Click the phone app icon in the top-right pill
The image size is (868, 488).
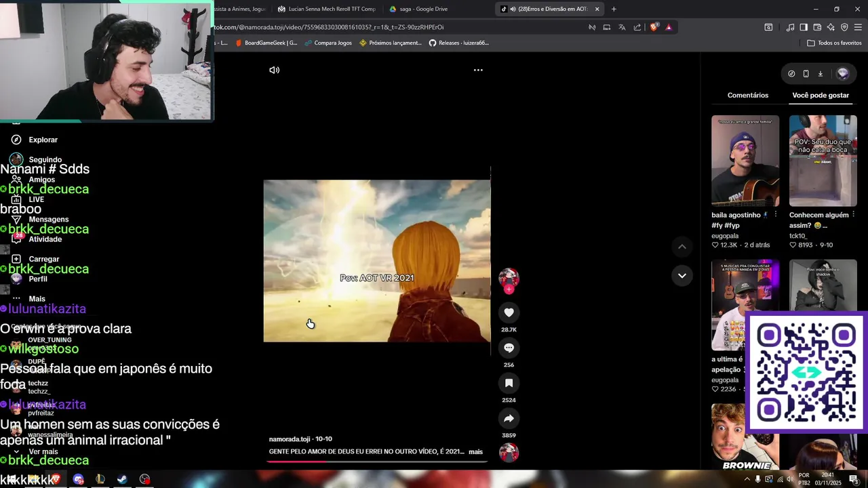click(806, 73)
